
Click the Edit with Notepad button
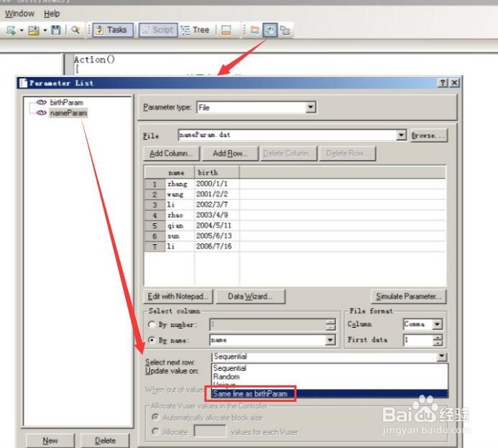(x=178, y=297)
